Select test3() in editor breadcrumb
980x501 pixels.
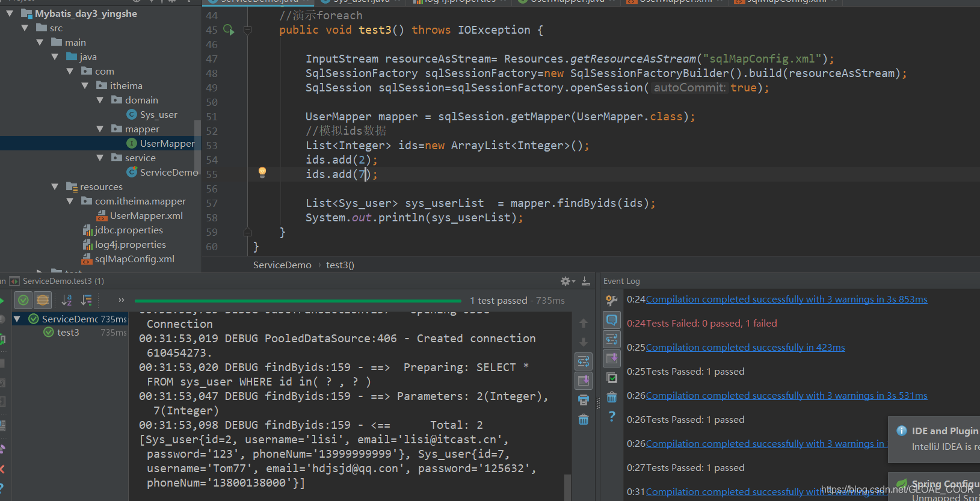point(340,265)
